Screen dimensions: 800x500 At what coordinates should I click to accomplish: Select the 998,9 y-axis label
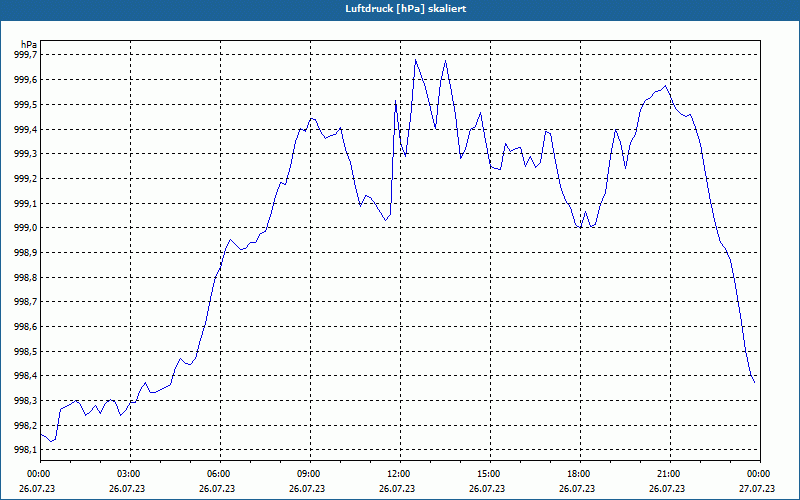25,253
